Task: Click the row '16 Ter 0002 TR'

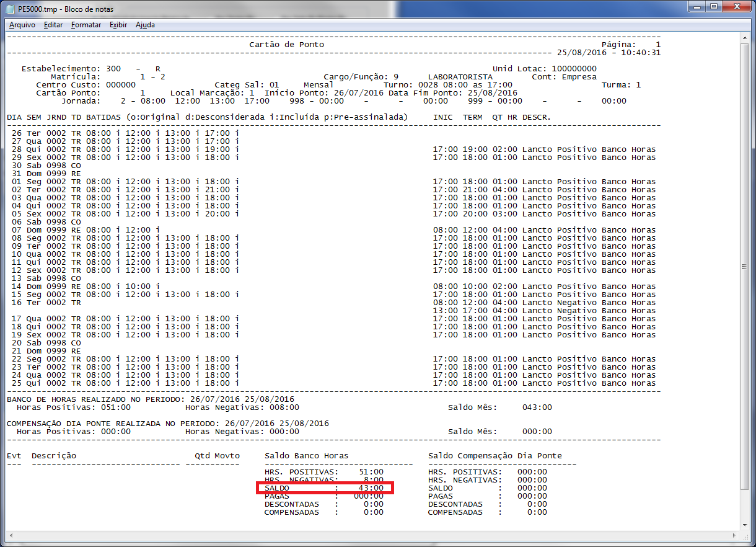Action: coord(46,303)
